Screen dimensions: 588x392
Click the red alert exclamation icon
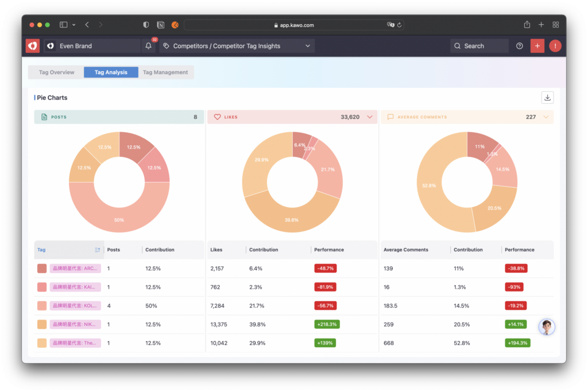tap(555, 46)
